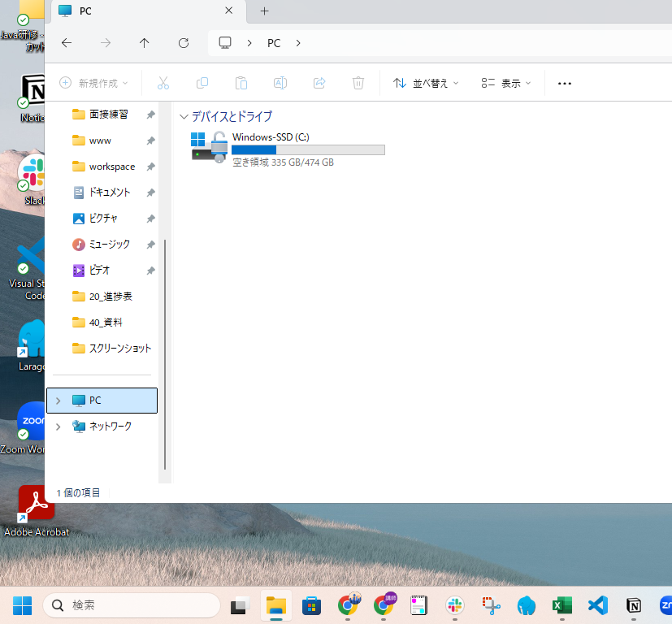
Task: Open the 表示 view menu
Action: [505, 83]
